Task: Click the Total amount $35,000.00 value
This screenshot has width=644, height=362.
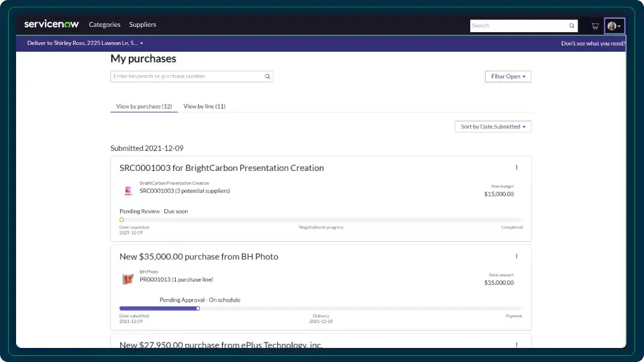Action: tap(498, 283)
